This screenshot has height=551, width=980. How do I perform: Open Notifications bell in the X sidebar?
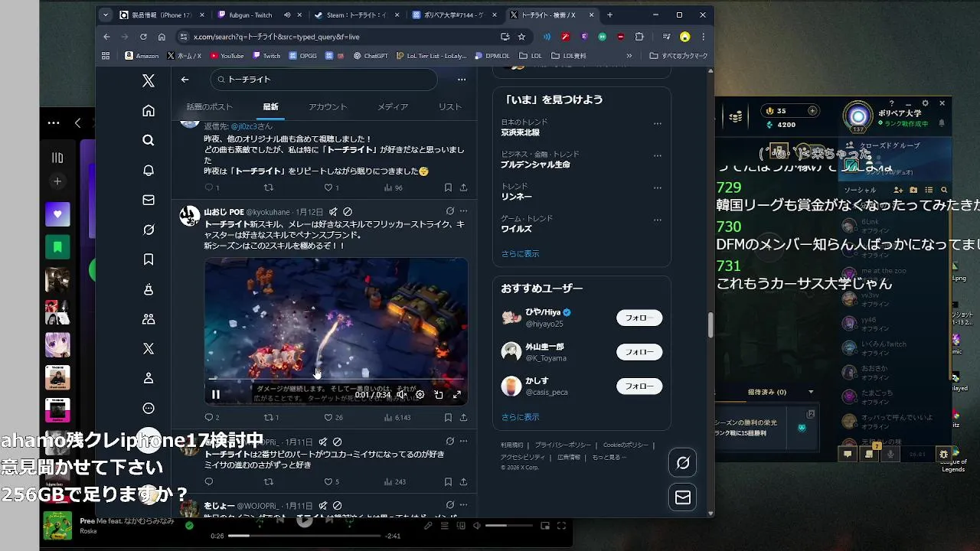click(149, 171)
